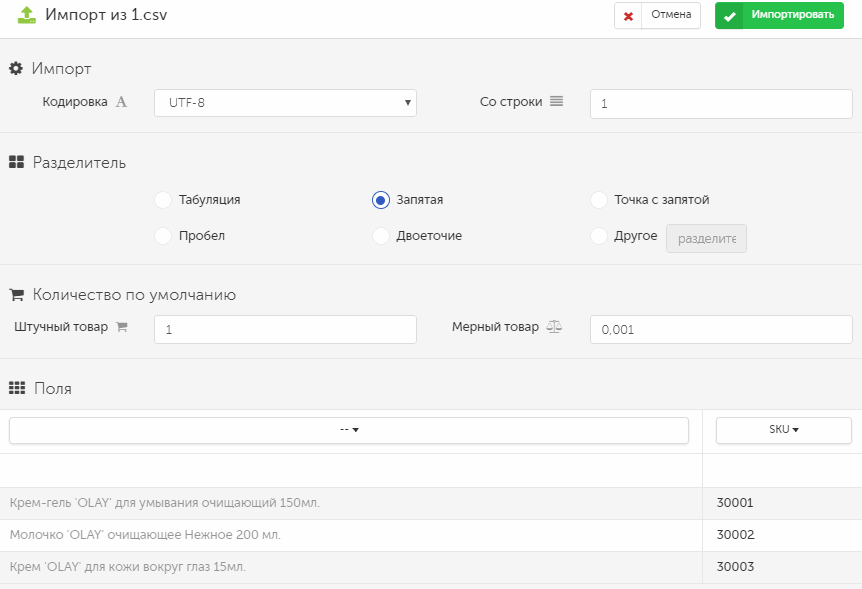Click the grid icon beside Поля heading
The image size is (862, 589).
[17, 388]
